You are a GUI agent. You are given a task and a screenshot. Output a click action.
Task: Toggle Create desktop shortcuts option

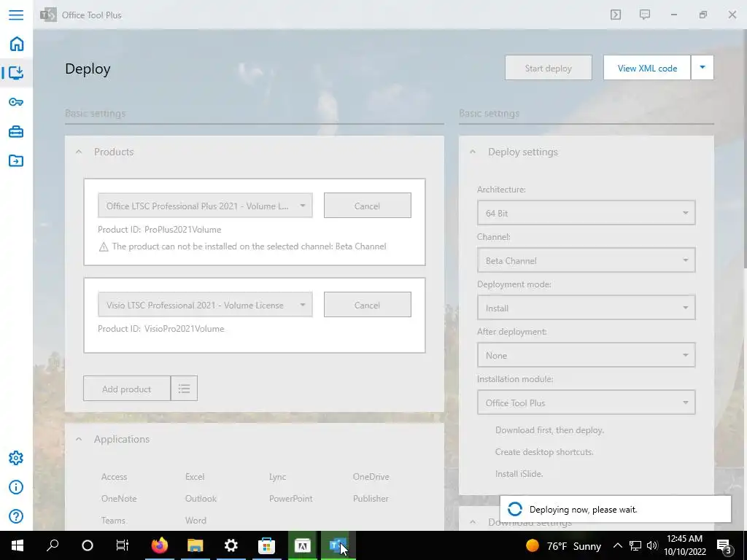[x=544, y=452]
